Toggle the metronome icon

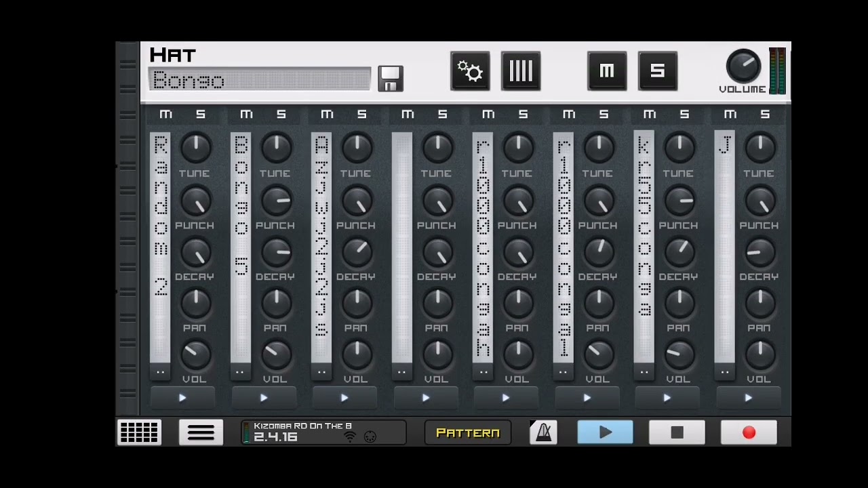tap(543, 432)
